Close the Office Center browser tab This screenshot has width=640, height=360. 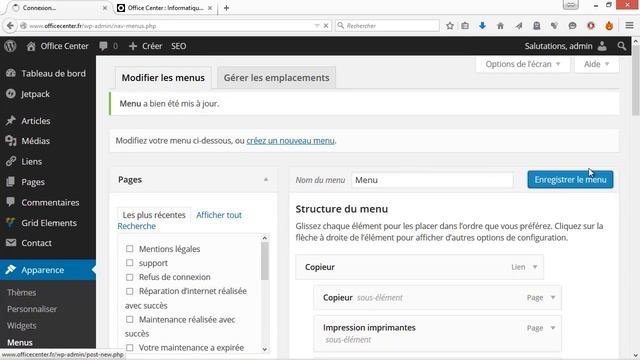pos(210,8)
